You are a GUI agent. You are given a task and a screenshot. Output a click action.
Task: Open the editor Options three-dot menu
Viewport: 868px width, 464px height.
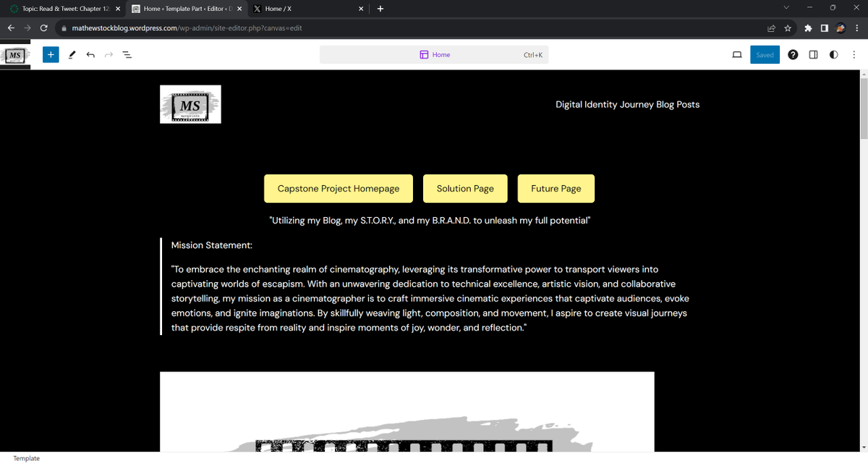(854, 54)
